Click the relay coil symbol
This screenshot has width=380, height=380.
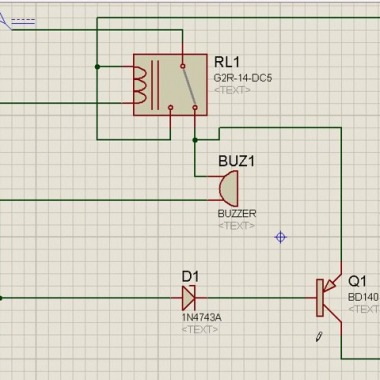point(140,85)
